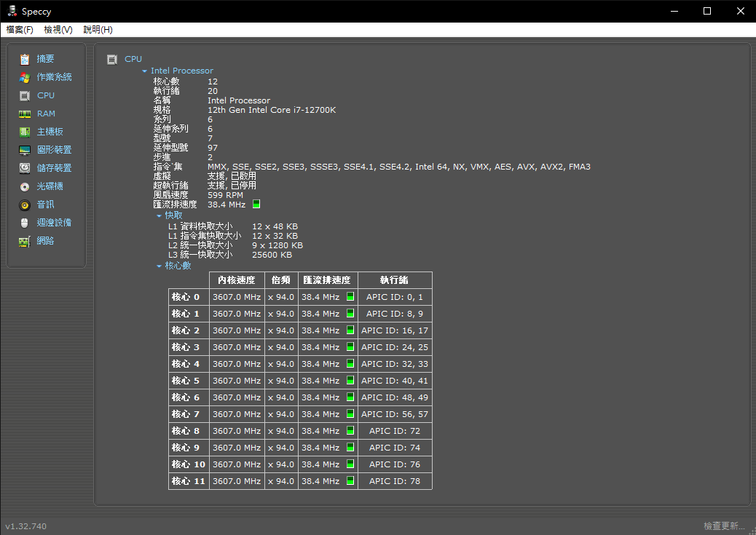The image size is (756, 535).
Task: Click green 匯流排速度 indicator beside 38.4 MHz
Action: (x=256, y=205)
